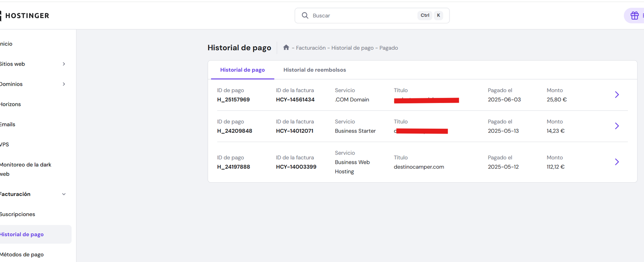
Task: Click Facturación breadcrumb link
Action: point(311,48)
